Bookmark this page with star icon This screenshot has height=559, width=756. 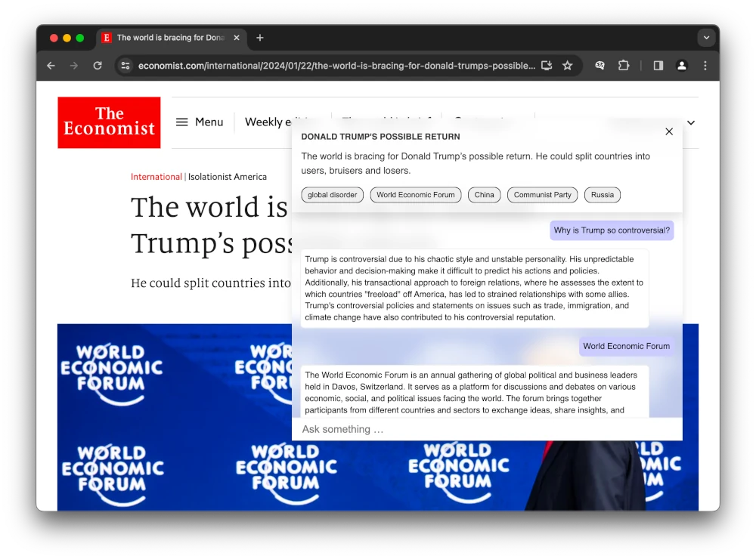[x=567, y=66]
